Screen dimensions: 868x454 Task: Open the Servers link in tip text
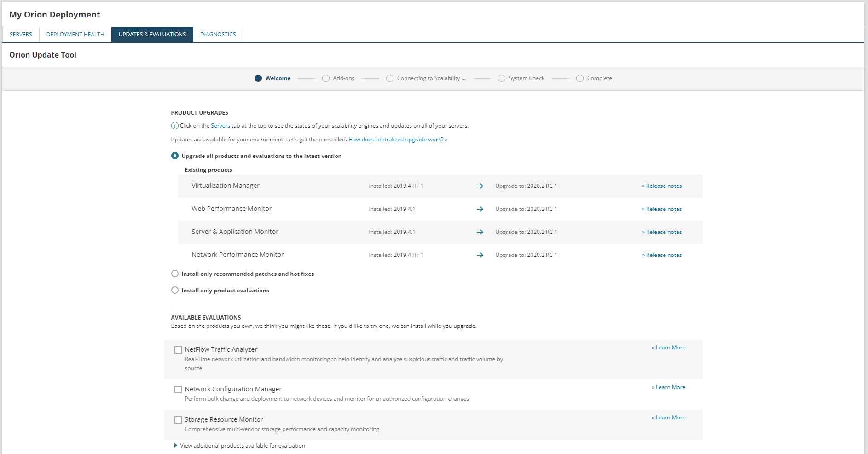click(x=220, y=126)
